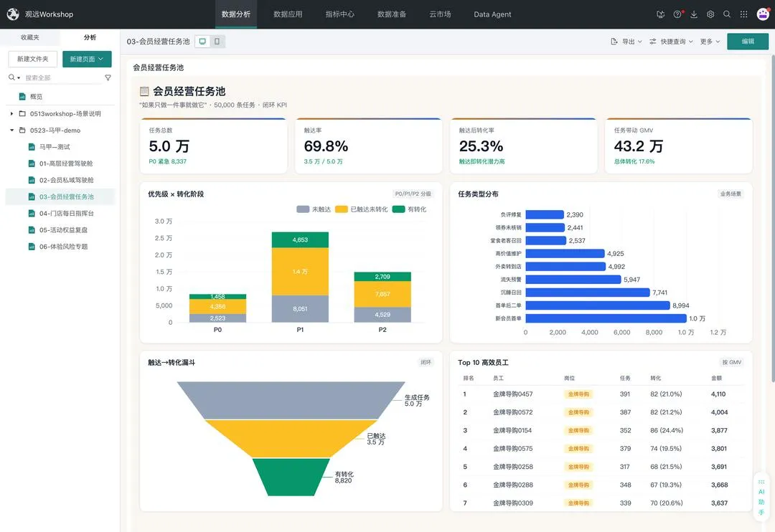Toggle the 已触达未转化 legend series
This screenshot has height=532, width=775.
[x=361, y=209]
